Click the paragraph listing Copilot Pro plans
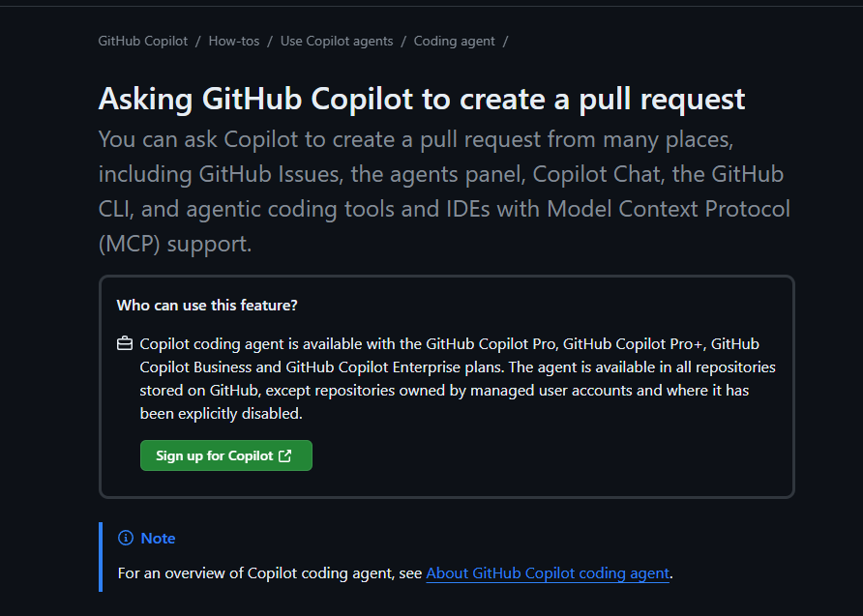 coord(458,378)
